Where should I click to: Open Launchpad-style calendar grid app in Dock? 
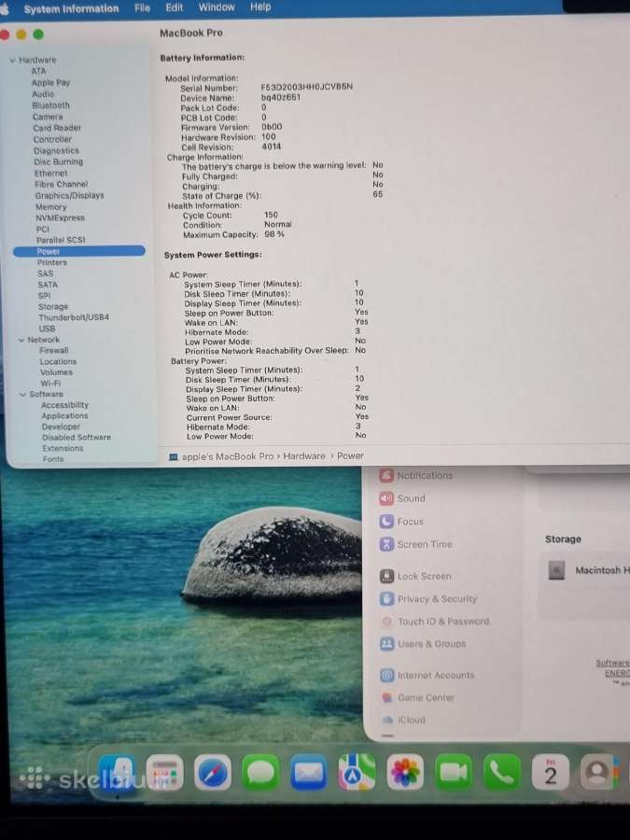[164, 772]
